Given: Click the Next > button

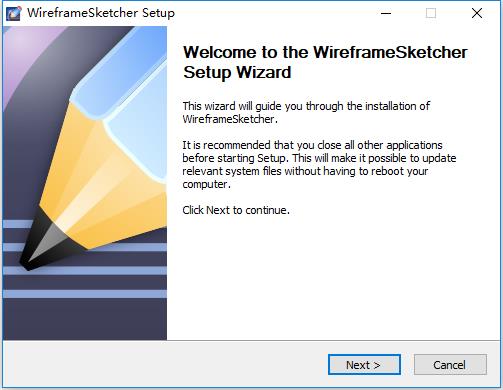Looking at the screenshot, I should (364, 365).
